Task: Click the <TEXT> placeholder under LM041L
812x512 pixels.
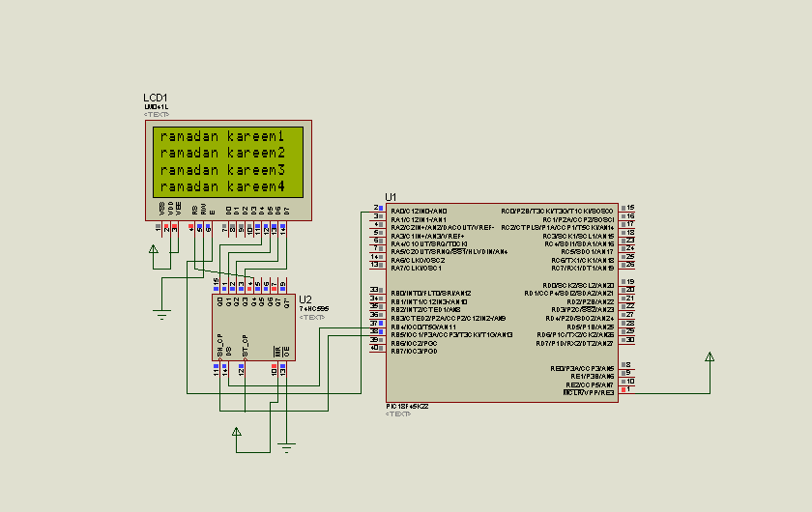Action: (157, 114)
